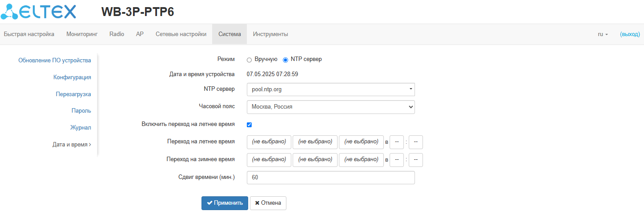Select the NTP сервер mode radio button

(286, 60)
